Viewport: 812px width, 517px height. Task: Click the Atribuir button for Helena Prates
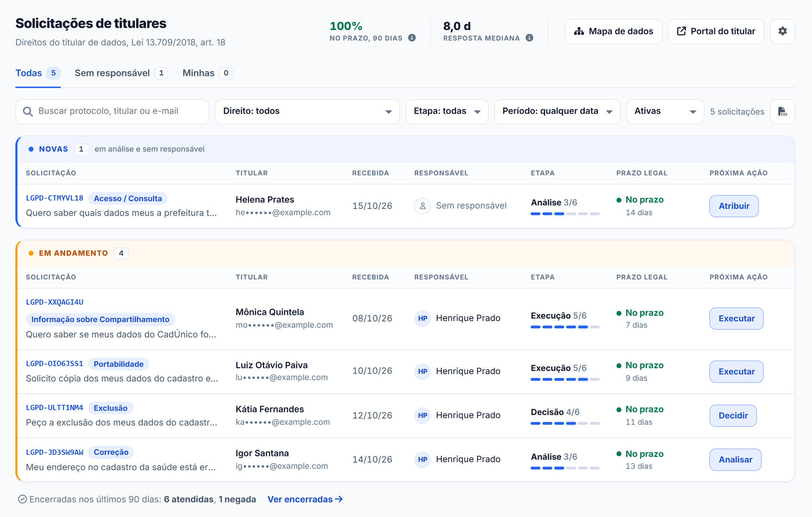coord(734,206)
